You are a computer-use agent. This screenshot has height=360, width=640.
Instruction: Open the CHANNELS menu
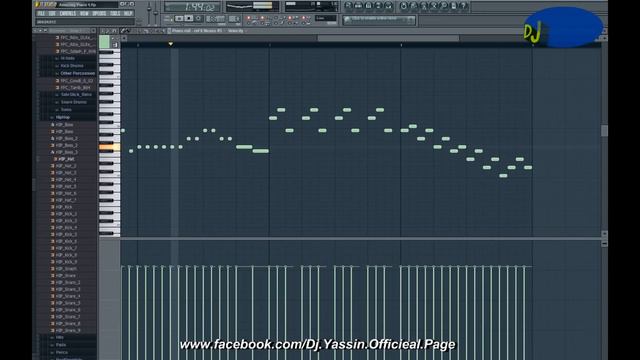68,13
